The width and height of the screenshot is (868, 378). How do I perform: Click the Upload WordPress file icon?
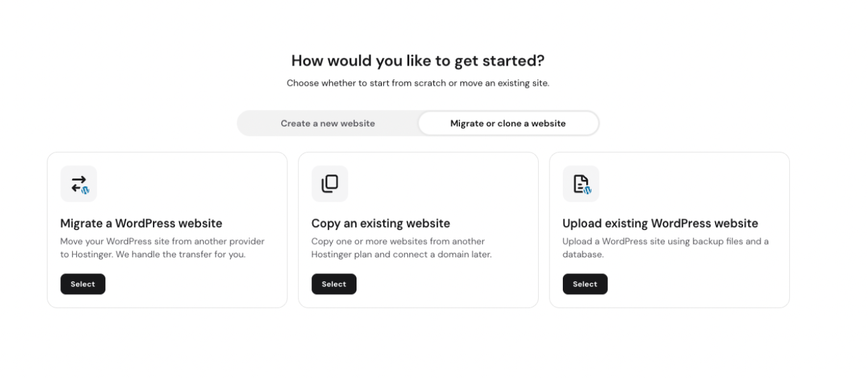tap(581, 184)
